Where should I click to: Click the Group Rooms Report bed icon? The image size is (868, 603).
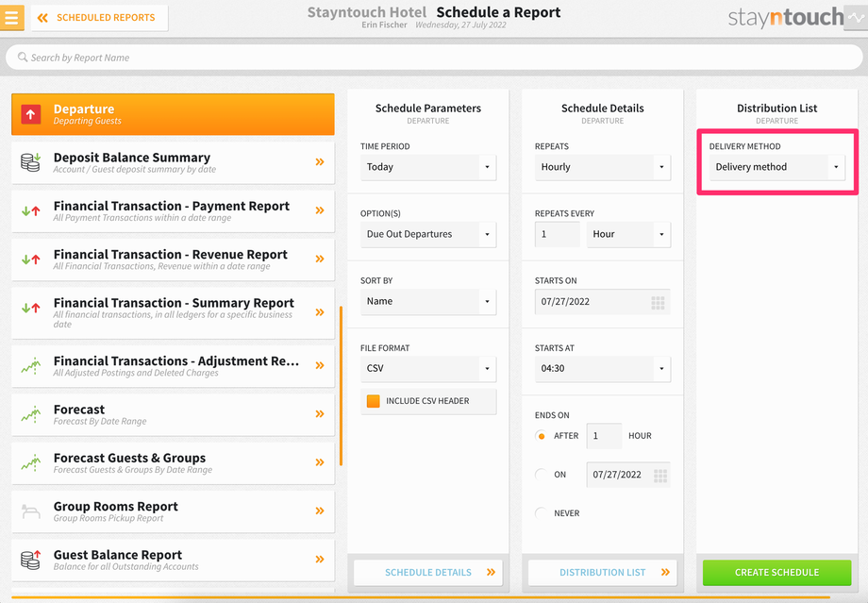point(31,511)
